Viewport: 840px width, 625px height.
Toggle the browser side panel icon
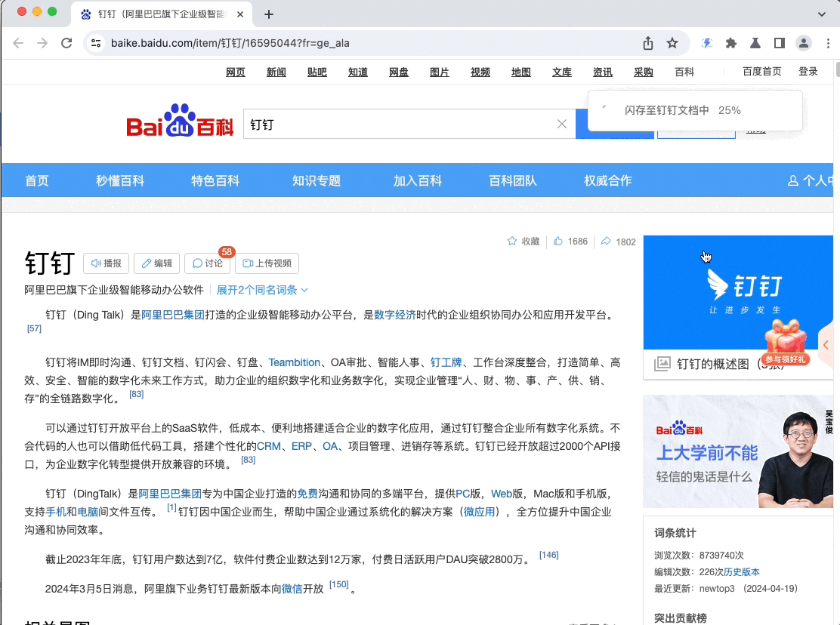(780, 43)
